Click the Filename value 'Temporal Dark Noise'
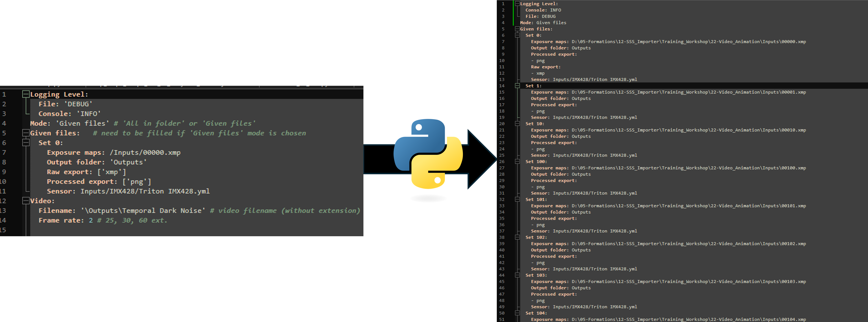868x322 pixels. pyautogui.click(x=143, y=210)
